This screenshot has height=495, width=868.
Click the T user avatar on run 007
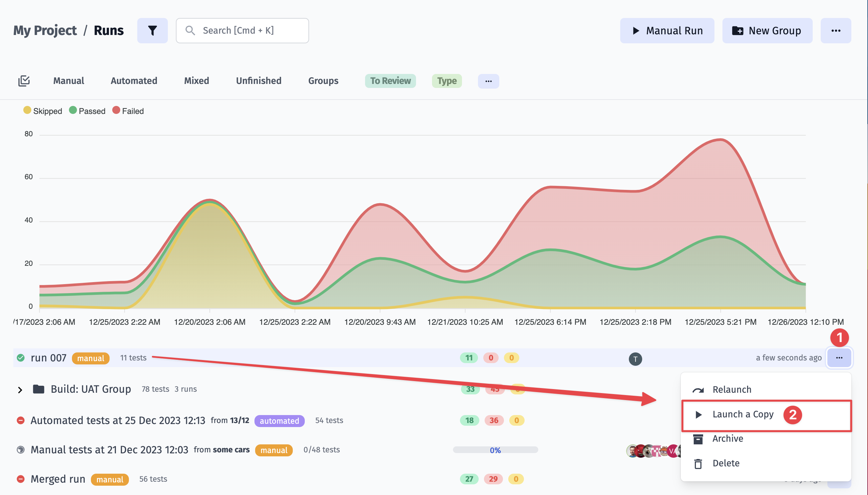(635, 359)
